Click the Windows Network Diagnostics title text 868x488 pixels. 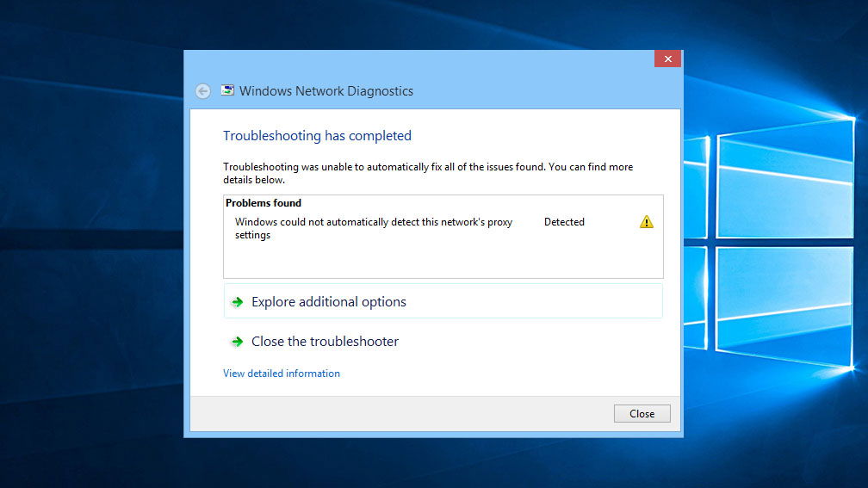[326, 91]
